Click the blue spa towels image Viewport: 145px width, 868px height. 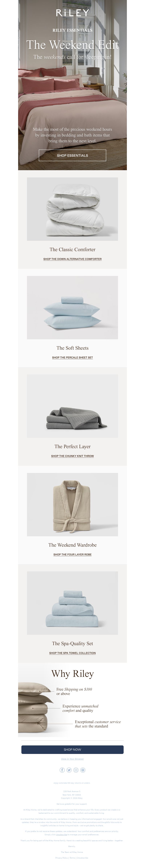(72, 603)
